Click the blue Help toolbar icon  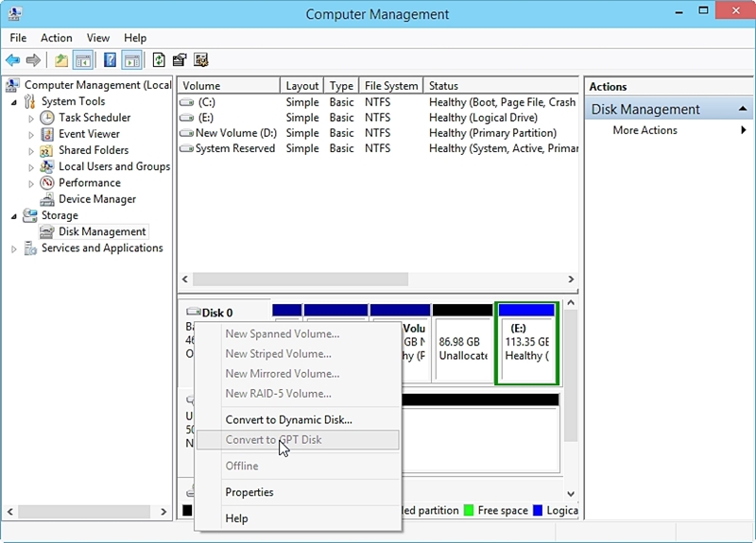click(x=110, y=60)
